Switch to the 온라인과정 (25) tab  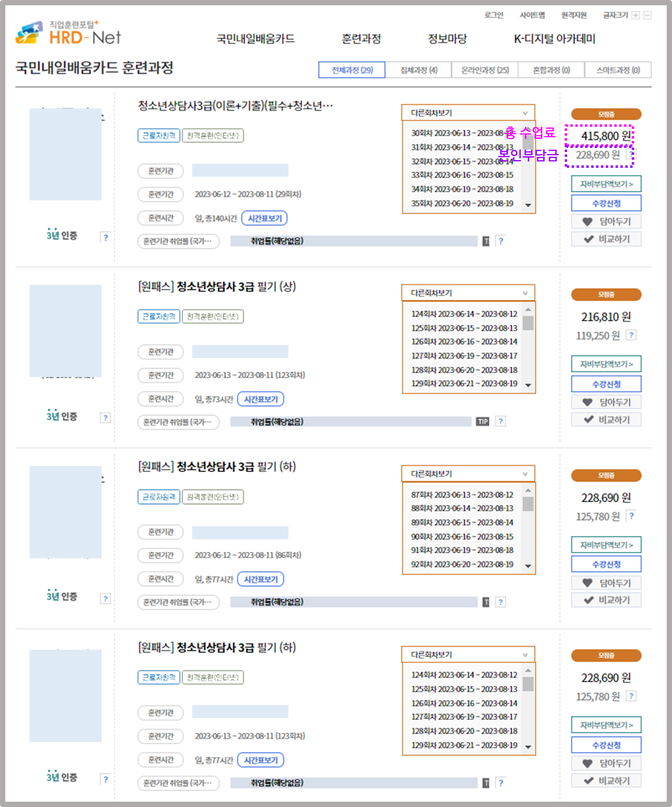pyautogui.click(x=485, y=69)
